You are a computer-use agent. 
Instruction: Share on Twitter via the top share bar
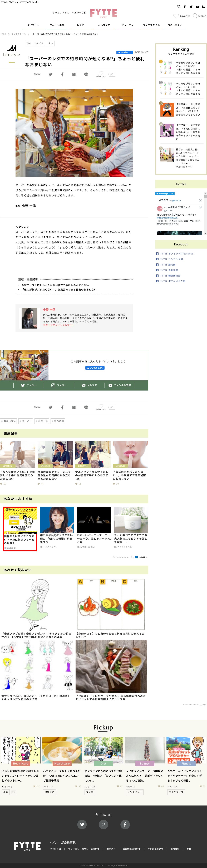coord(50,74)
